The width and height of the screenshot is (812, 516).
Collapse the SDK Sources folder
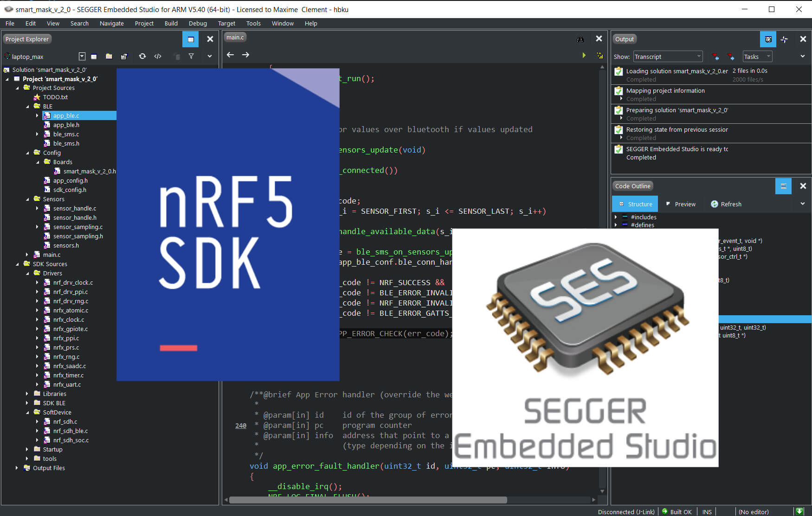point(17,264)
